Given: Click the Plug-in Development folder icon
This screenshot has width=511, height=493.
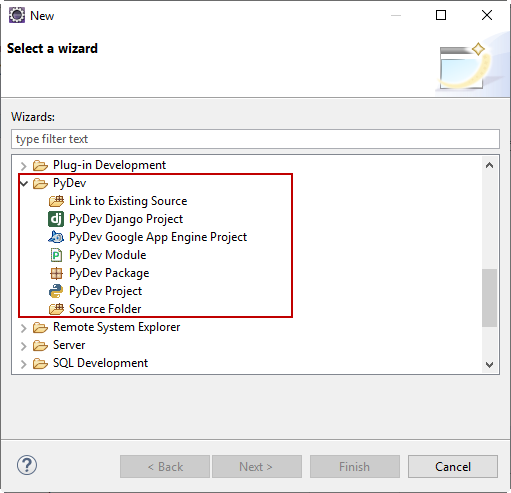Looking at the screenshot, I should click(40, 165).
